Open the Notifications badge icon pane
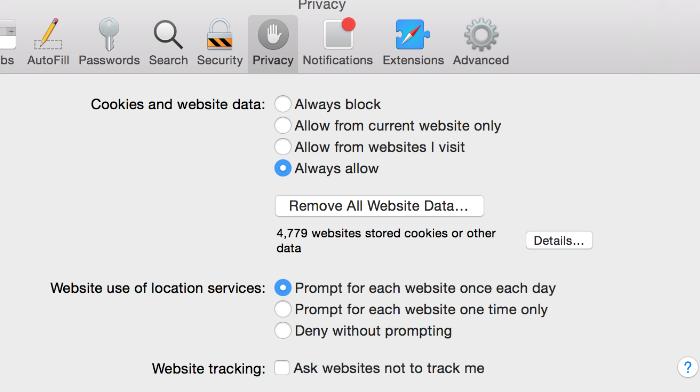 [339, 33]
